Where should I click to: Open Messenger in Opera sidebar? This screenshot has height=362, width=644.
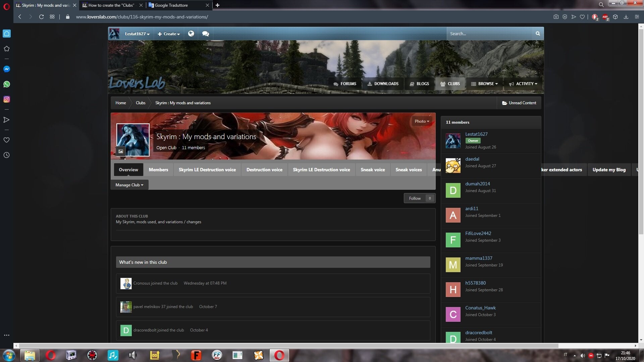7,69
